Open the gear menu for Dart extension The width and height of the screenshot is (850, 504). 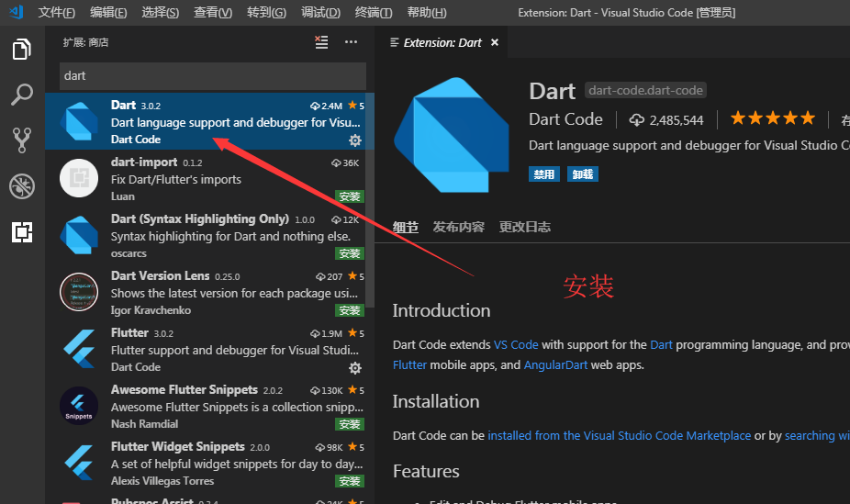(x=355, y=140)
